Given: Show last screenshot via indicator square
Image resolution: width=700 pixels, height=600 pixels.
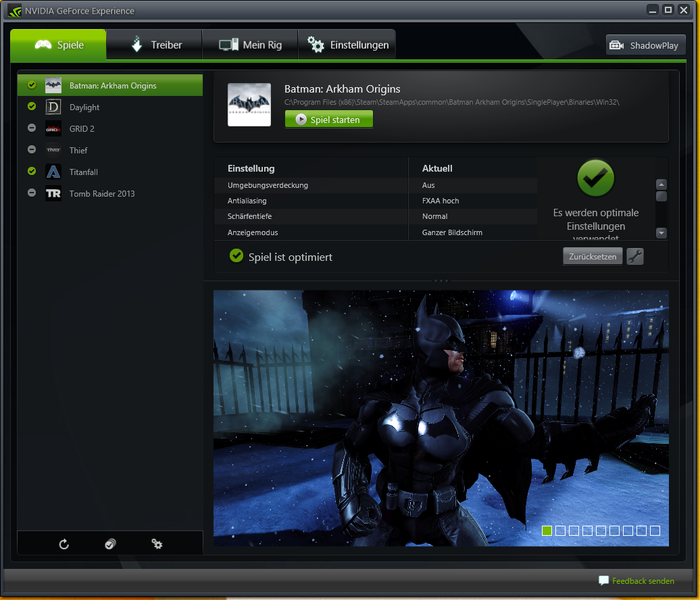Looking at the screenshot, I should point(655,530).
